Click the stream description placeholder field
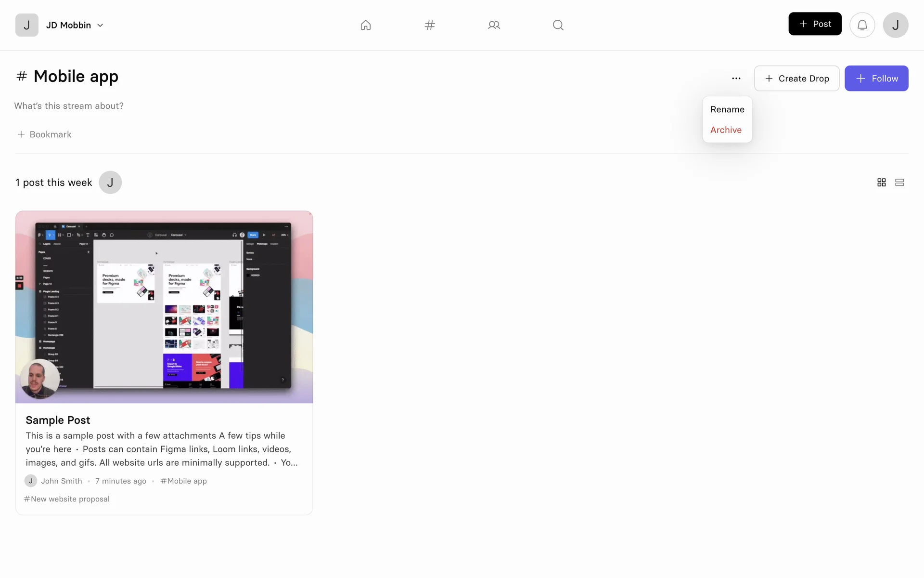This screenshot has height=578, width=924. point(69,106)
